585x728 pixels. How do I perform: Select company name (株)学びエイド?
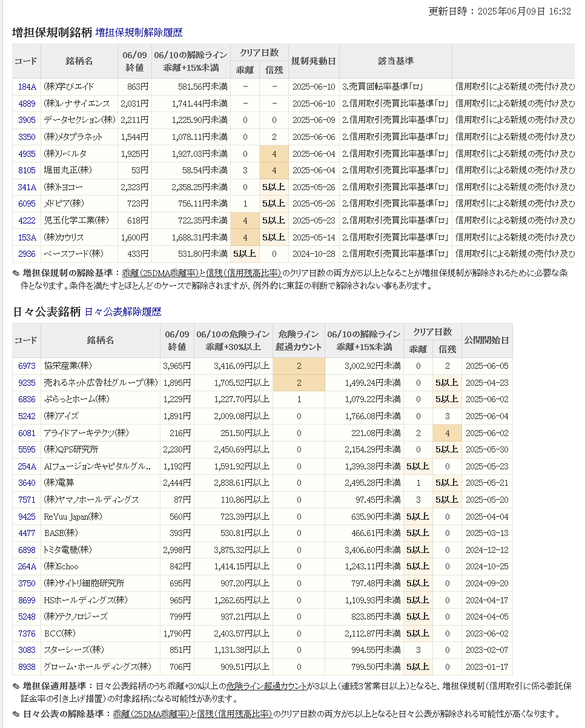[x=69, y=87]
